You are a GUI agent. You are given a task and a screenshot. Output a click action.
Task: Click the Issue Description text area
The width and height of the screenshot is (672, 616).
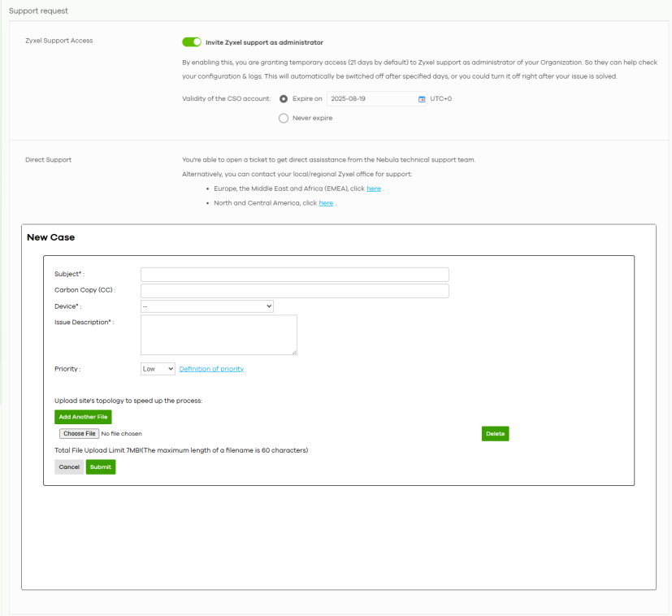click(x=219, y=335)
